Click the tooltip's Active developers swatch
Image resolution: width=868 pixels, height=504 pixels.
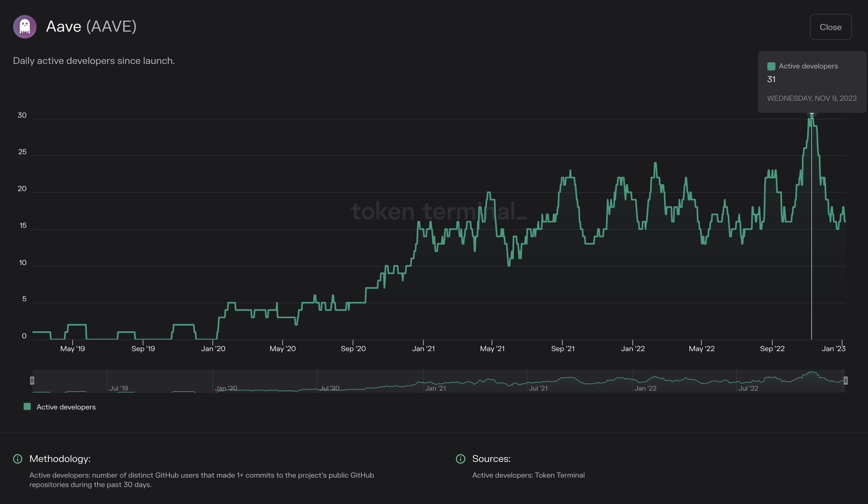click(771, 66)
